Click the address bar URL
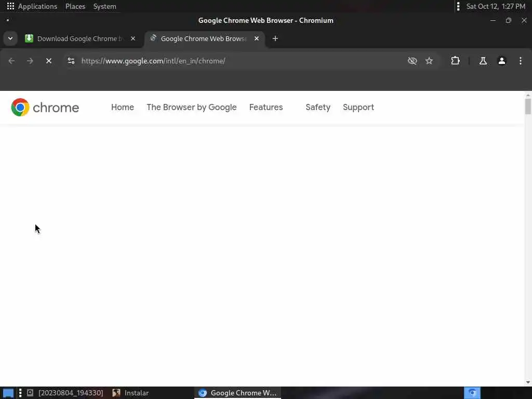Screen dimensions: 532x399 pos(153,61)
